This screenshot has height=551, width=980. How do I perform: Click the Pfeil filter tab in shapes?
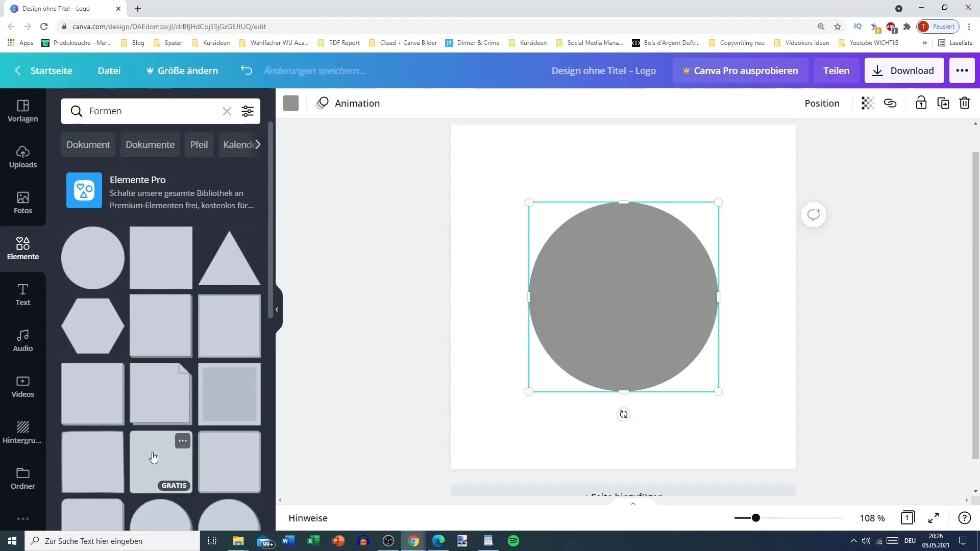pos(199,145)
